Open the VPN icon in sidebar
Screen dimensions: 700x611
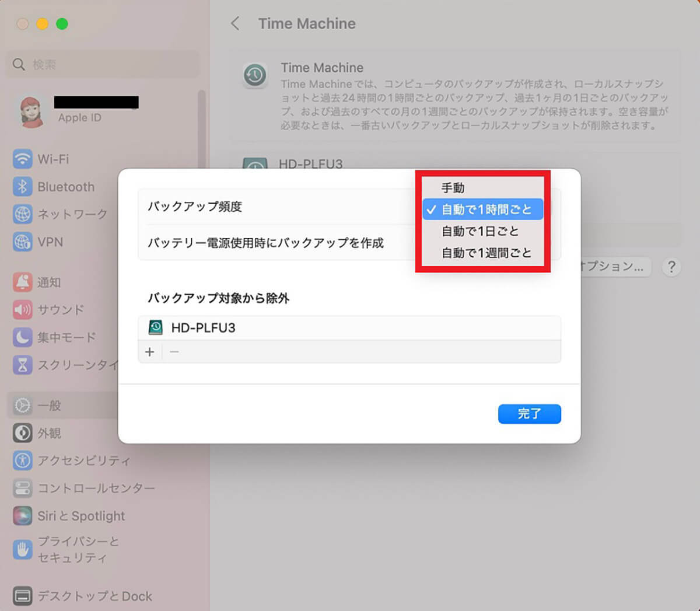[x=22, y=242]
